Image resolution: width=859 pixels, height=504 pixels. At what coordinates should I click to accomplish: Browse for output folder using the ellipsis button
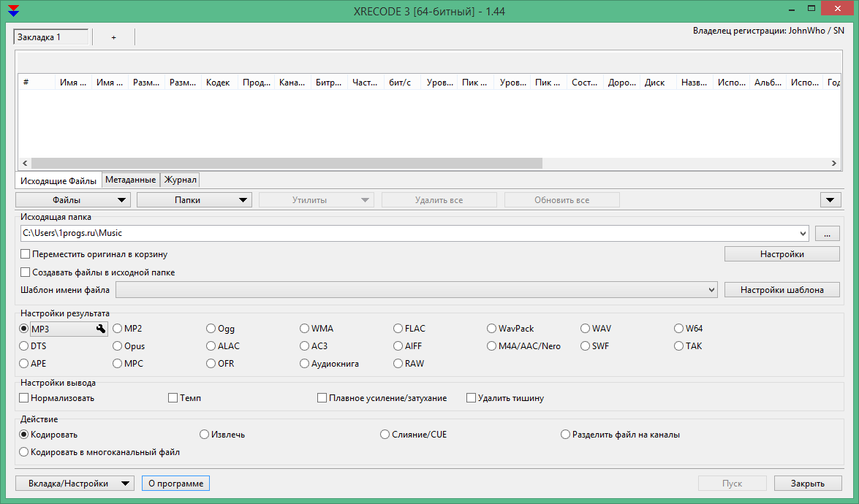click(827, 234)
